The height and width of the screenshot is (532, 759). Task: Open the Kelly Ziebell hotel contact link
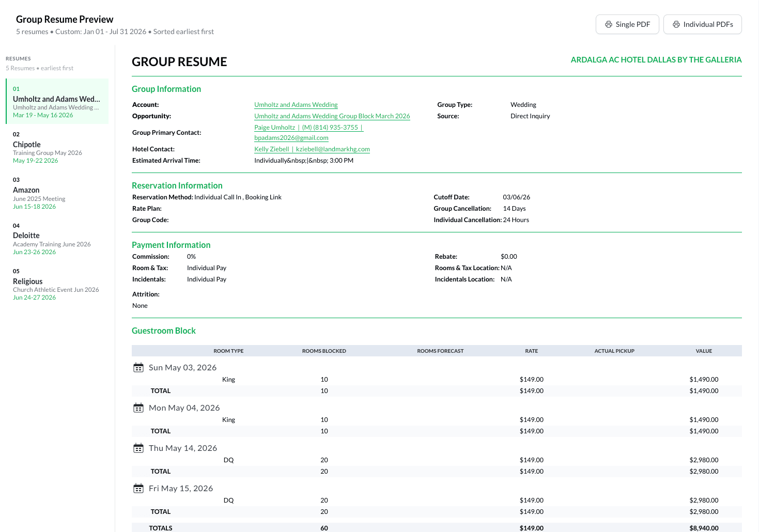(312, 149)
